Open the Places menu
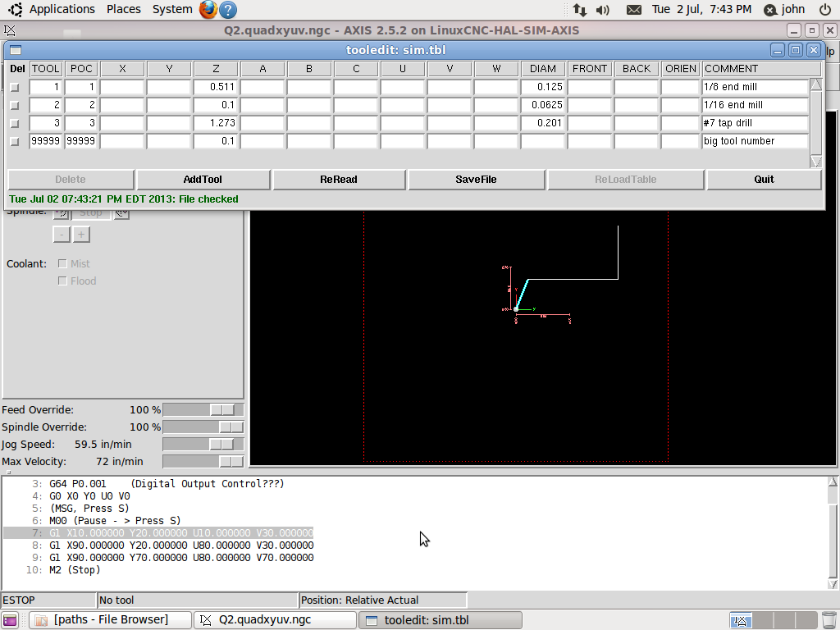The width and height of the screenshot is (840, 630). coord(124,10)
